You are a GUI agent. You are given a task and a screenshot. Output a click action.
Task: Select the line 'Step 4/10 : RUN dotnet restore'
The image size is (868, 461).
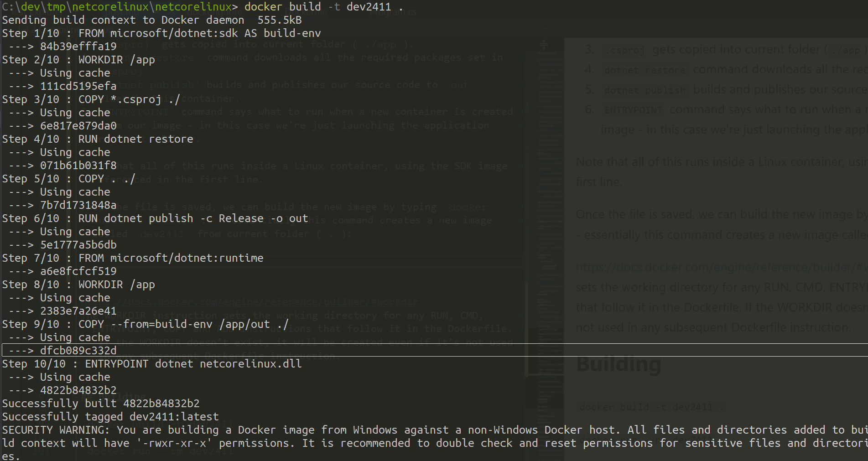(x=98, y=139)
